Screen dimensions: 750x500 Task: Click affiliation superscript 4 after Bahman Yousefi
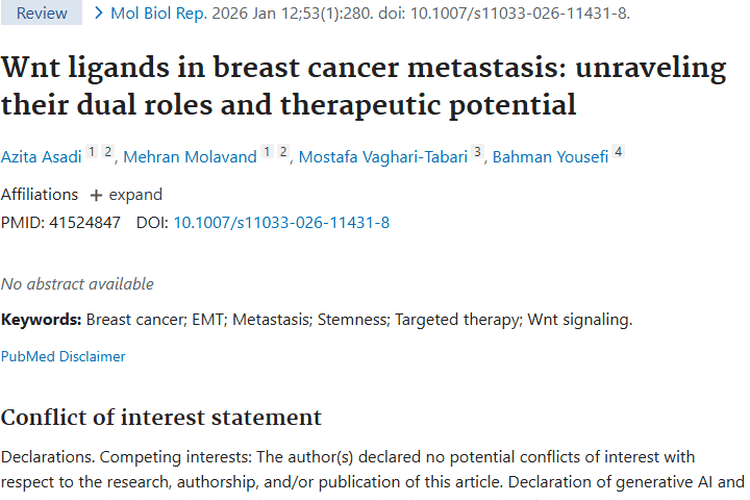pos(618,152)
